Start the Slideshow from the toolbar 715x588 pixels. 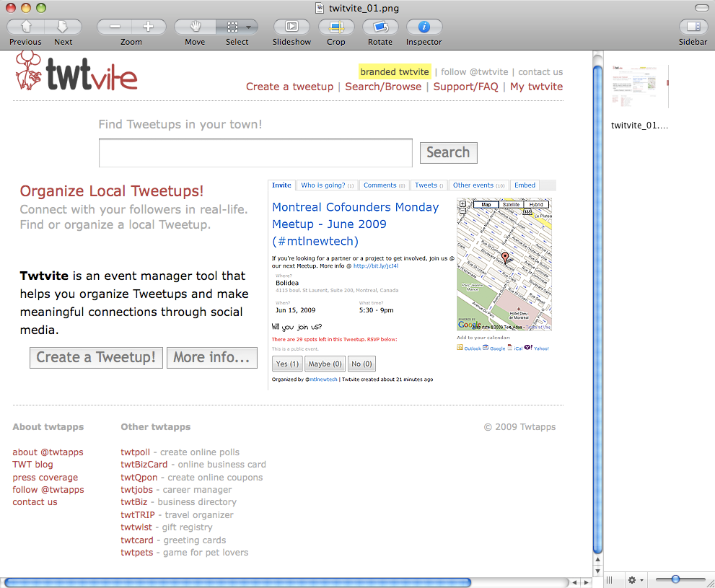tap(291, 27)
